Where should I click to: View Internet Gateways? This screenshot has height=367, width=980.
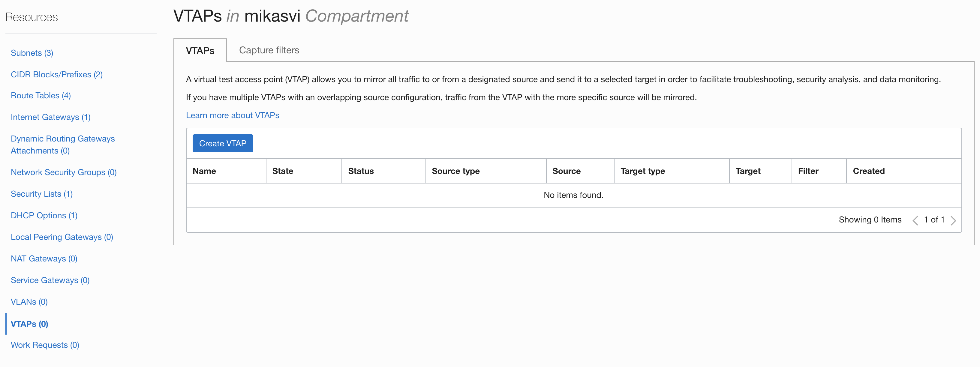click(50, 117)
